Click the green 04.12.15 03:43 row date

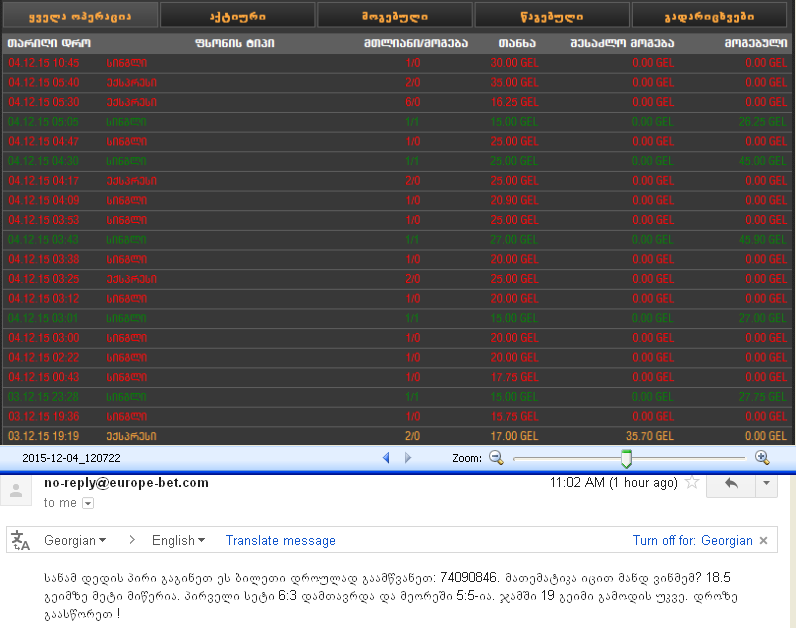click(x=44, y=240)
